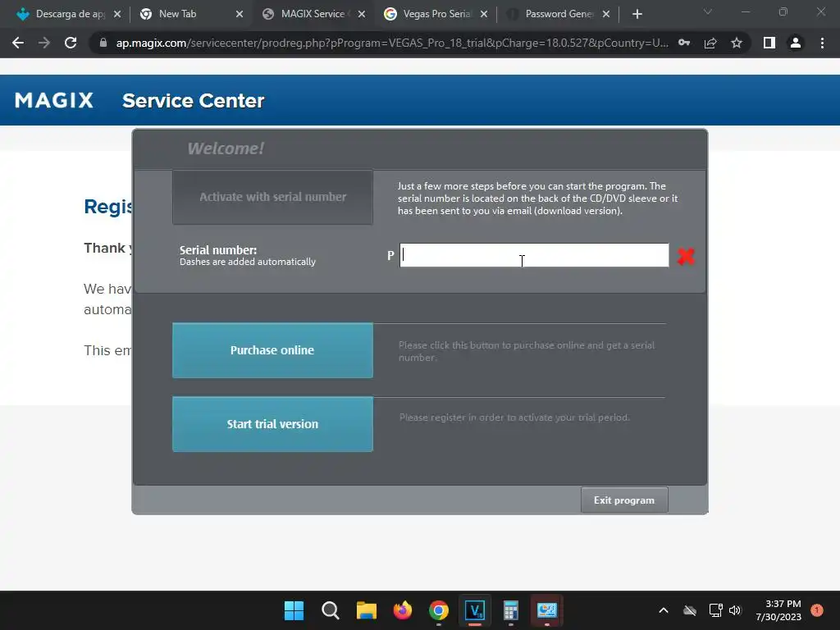The height and width of the screenshot is (630, 840).
Task: Click the MAGIX logo
Action: [54, 100]
